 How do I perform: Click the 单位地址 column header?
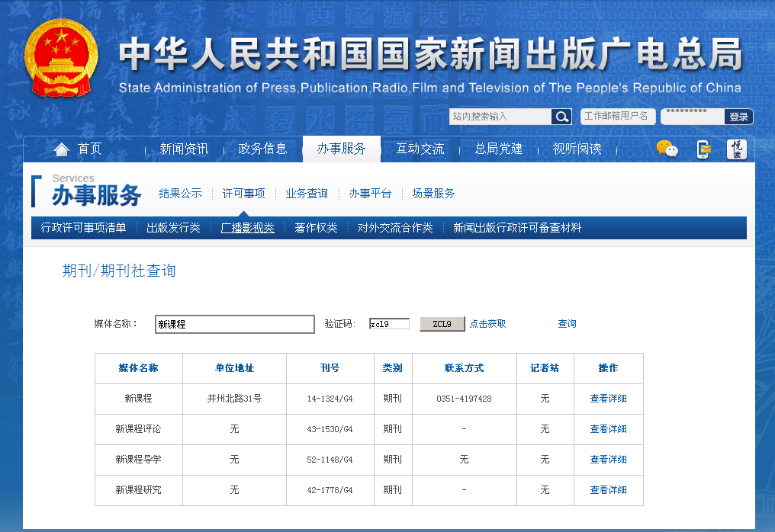coord(234,368)
